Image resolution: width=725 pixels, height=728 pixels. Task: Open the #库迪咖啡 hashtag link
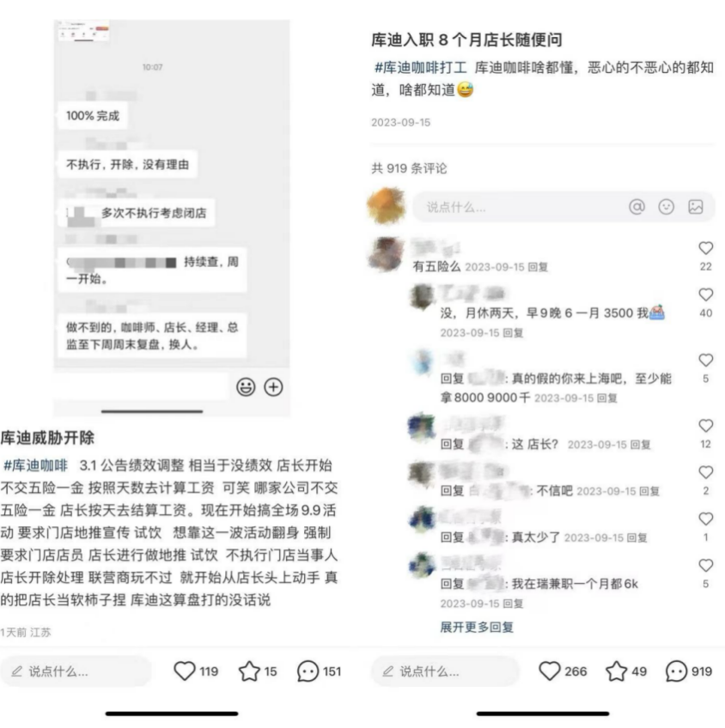pyautogui.click(x=35, y=465)
